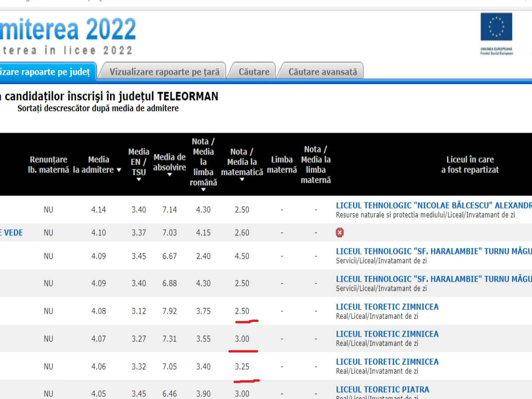Click the Renunțare lb. maternă column header
The height and width of the screenshot is (399, 532).
pos(48,164)
